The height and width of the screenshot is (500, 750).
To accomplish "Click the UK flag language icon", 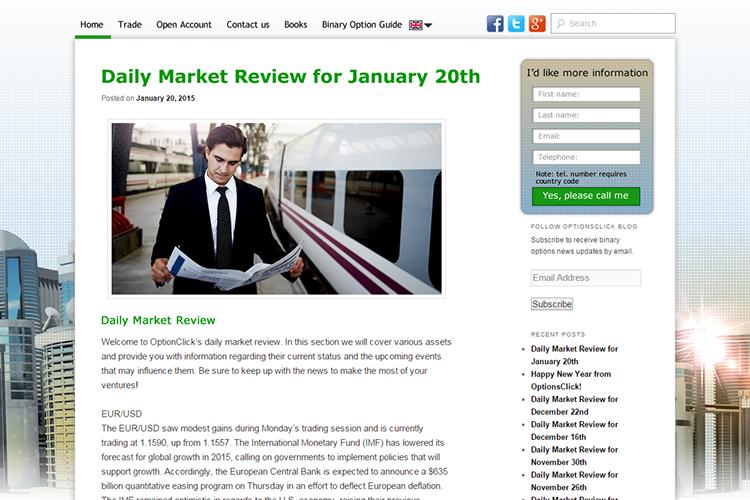I will click(x=416, y=25).
